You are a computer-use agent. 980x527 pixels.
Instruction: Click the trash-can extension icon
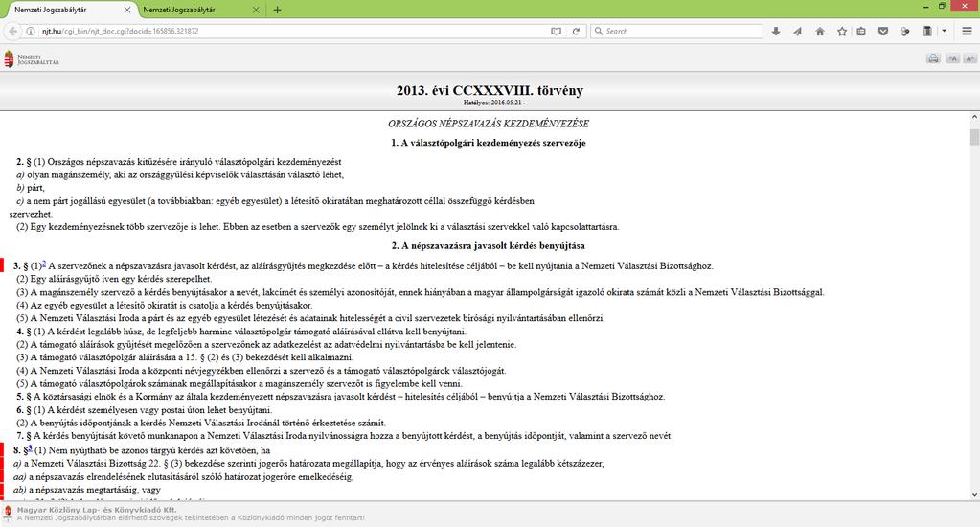pos(927,31)
